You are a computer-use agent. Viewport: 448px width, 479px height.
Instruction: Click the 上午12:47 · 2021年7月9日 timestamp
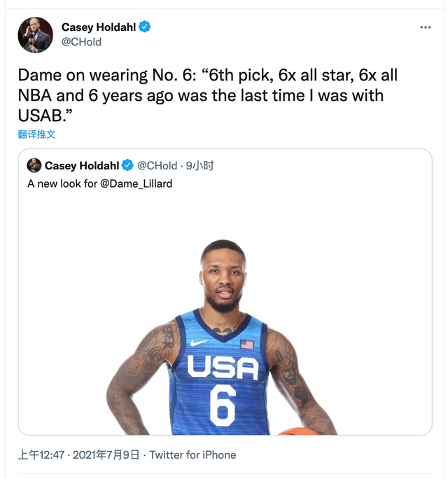[x=78, y=454]
